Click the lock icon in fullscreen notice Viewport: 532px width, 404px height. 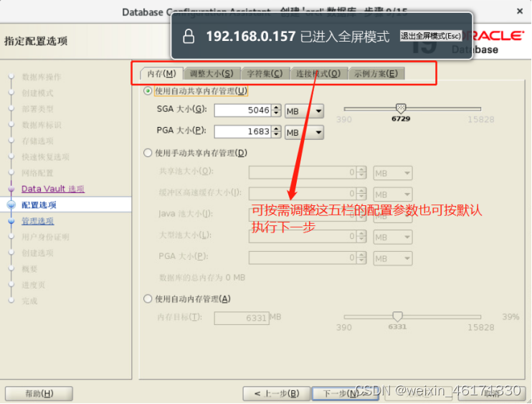[189, 36]
